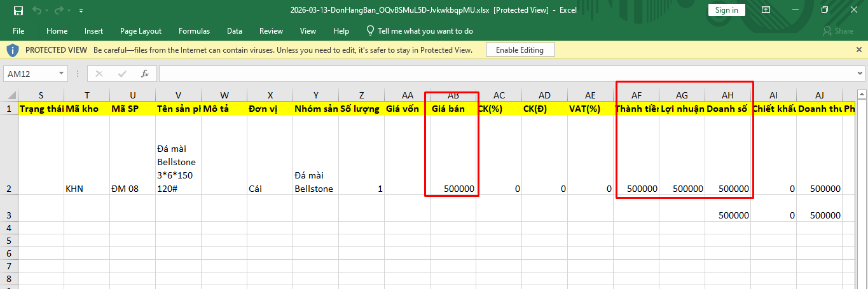This screenshot has width=868, height=289.
Task: Click the Insert Function fx icon
Action: pos(145,74)
